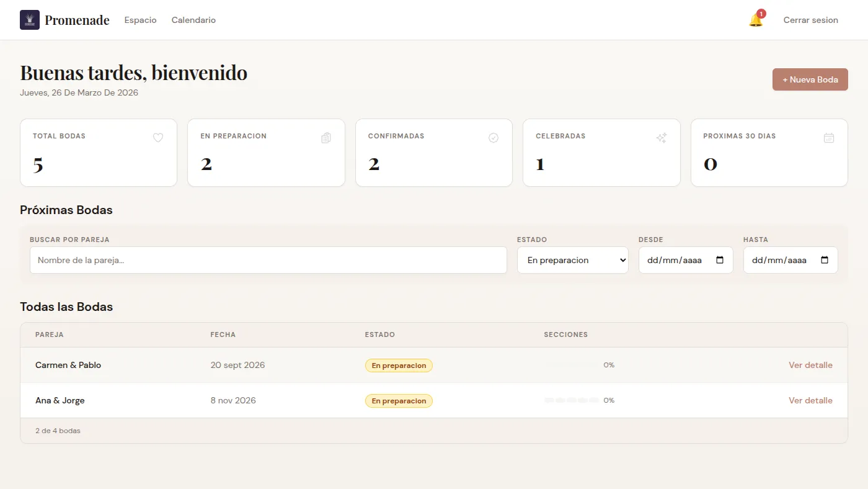This screenshot has width=868, height=489.
Task: Open the Desde date picker calendar icon
Action: [x=720, y=260]
